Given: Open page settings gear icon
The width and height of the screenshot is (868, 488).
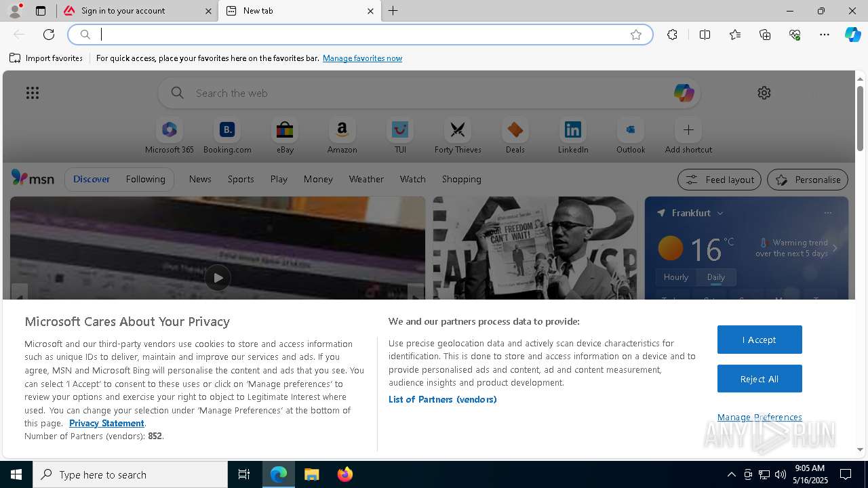Looking at the screenshot, I should (764, 93).
